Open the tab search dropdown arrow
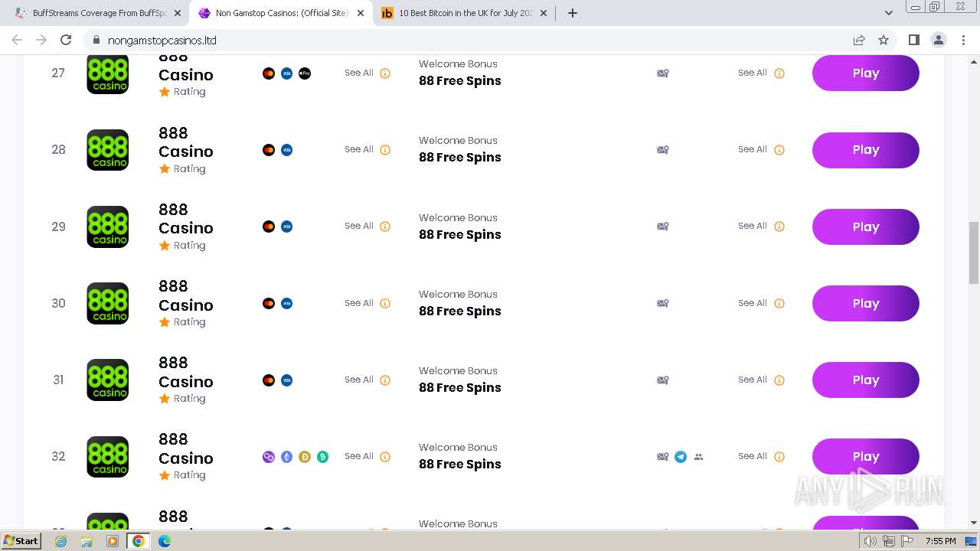 pyautogui.click(x=889, y=13)
